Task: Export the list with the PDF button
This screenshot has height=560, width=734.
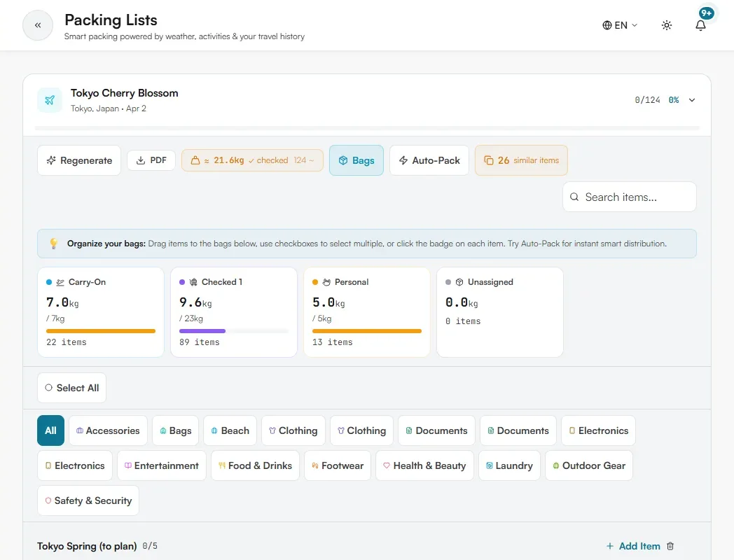Action: (x=151, y=160)
